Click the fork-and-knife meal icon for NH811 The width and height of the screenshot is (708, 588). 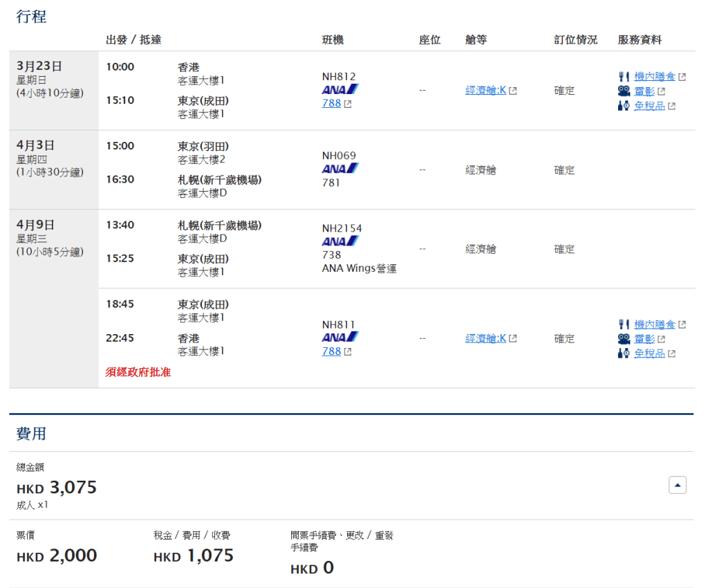tap(624, 324)
